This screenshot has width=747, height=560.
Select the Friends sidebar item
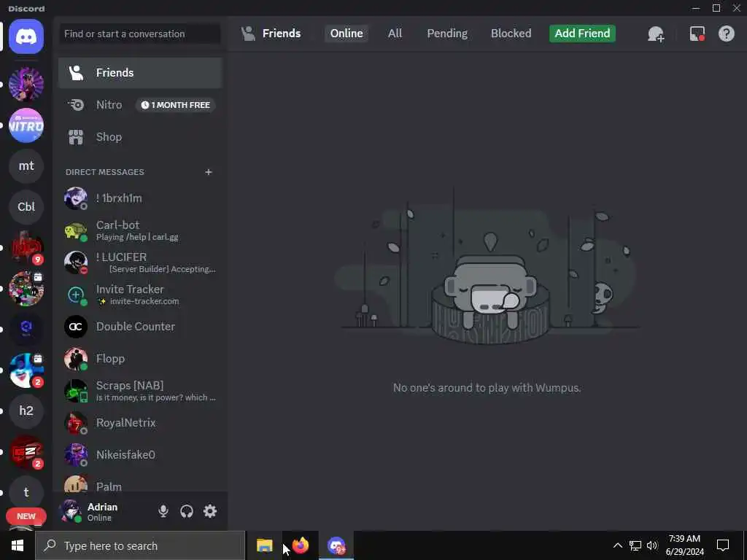click(140, 73)
